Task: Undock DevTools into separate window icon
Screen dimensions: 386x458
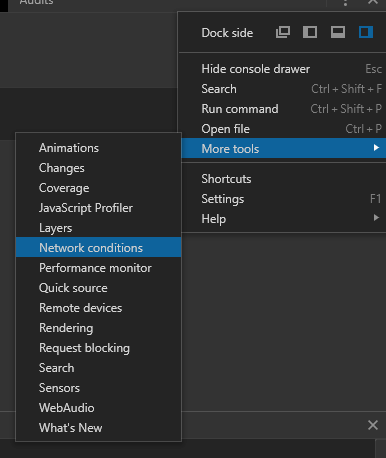Action: point(283,32)
